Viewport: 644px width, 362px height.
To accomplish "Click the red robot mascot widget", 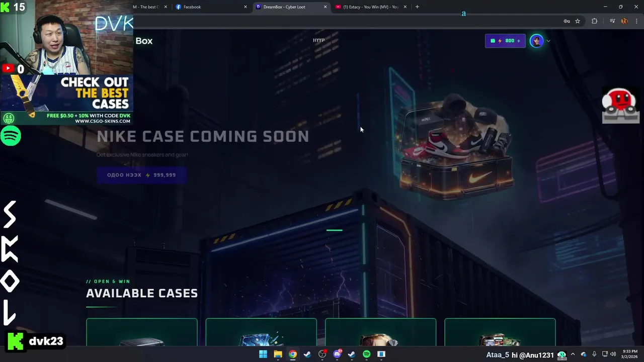I will coord(621,106).
